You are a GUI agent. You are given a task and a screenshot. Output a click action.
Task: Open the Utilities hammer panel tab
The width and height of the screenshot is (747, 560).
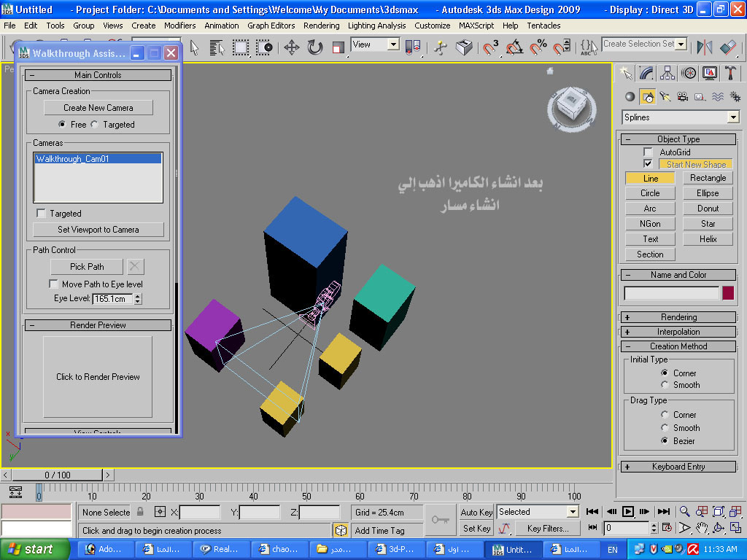click(x=730, y=73)
